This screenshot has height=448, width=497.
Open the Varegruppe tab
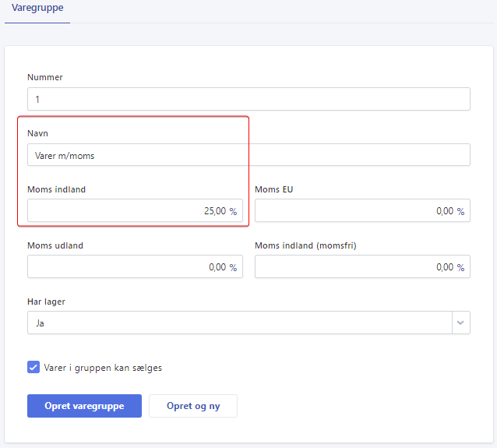tap(37, 8)
